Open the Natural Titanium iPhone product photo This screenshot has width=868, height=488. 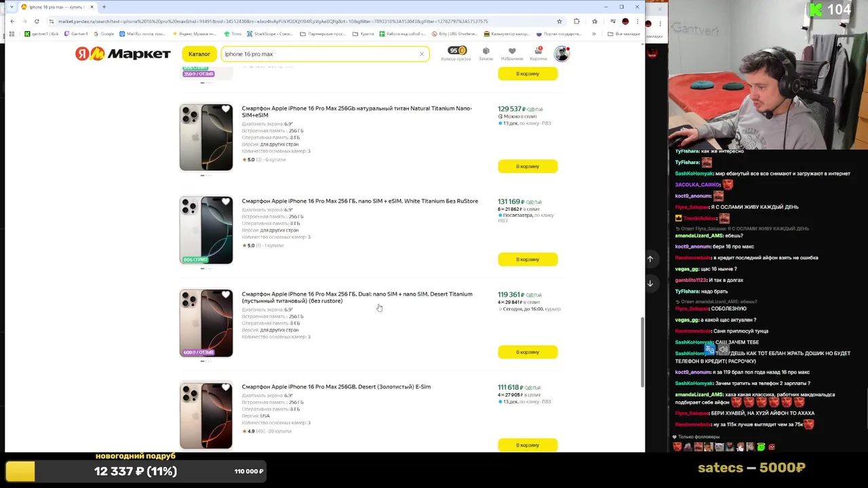click(x=206, y=138)
